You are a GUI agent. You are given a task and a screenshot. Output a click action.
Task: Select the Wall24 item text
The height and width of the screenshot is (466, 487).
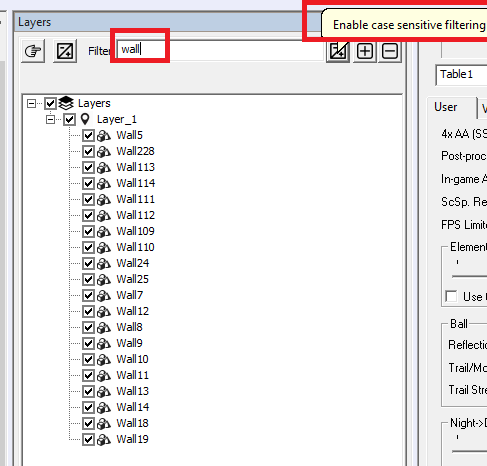click(132, 263)
